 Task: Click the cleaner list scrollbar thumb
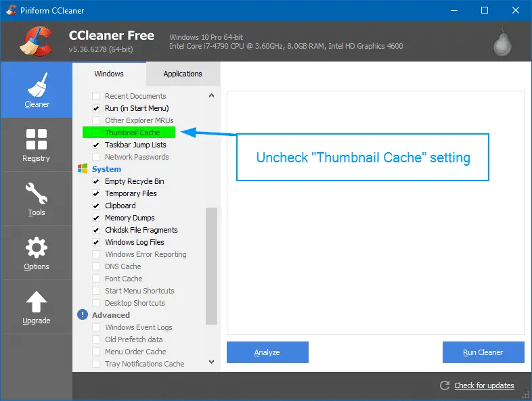(x=211, y=266)
